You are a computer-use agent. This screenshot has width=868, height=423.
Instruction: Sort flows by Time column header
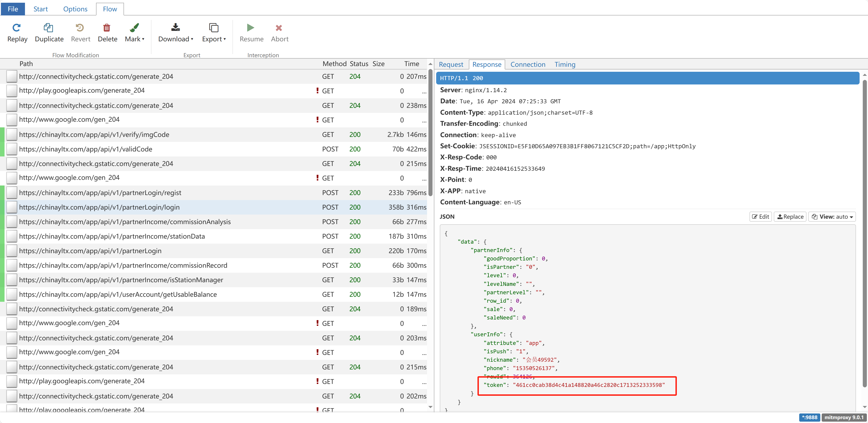point(411,64)
